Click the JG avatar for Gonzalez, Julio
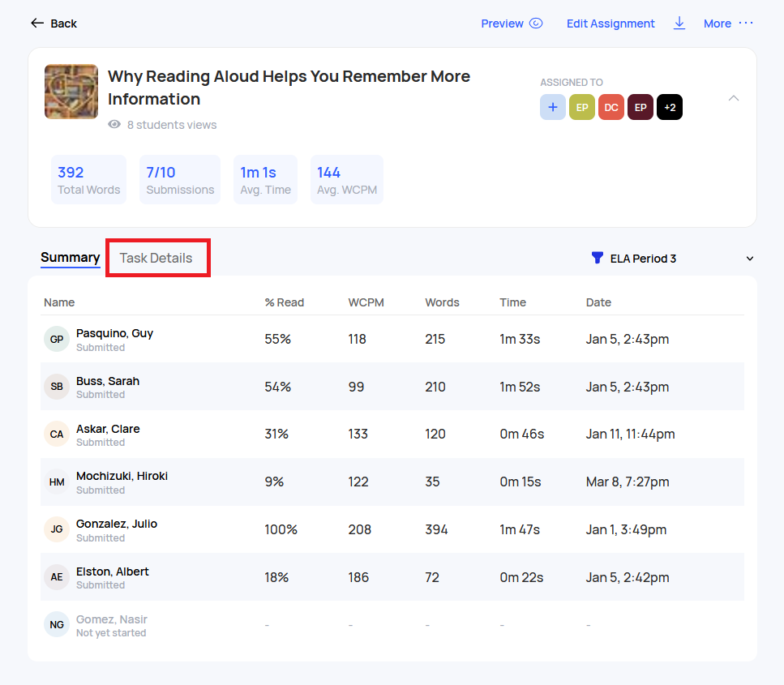This screenshot has width=784, height=685. (57, 529)
